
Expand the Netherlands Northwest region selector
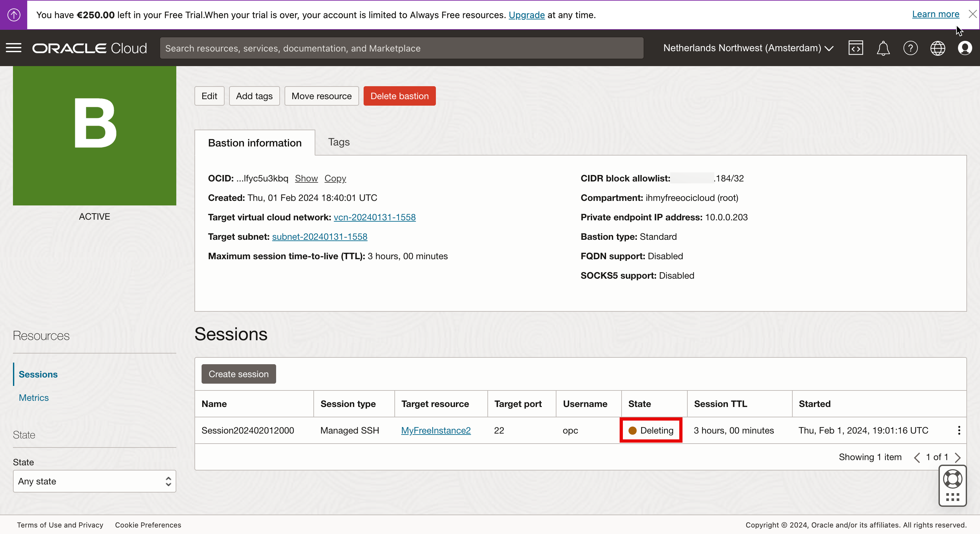click(748, 48)
